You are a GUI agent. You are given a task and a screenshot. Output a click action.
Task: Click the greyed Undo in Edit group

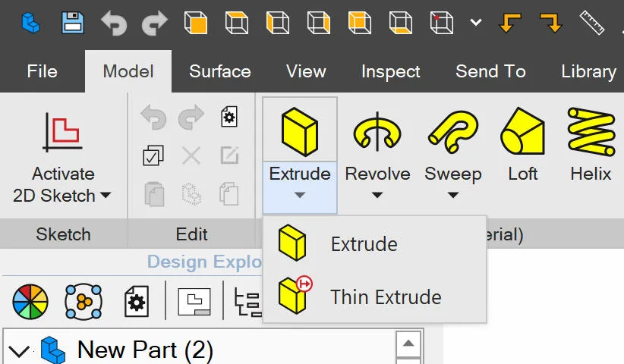pyautogui.click(x=153, y=117)
